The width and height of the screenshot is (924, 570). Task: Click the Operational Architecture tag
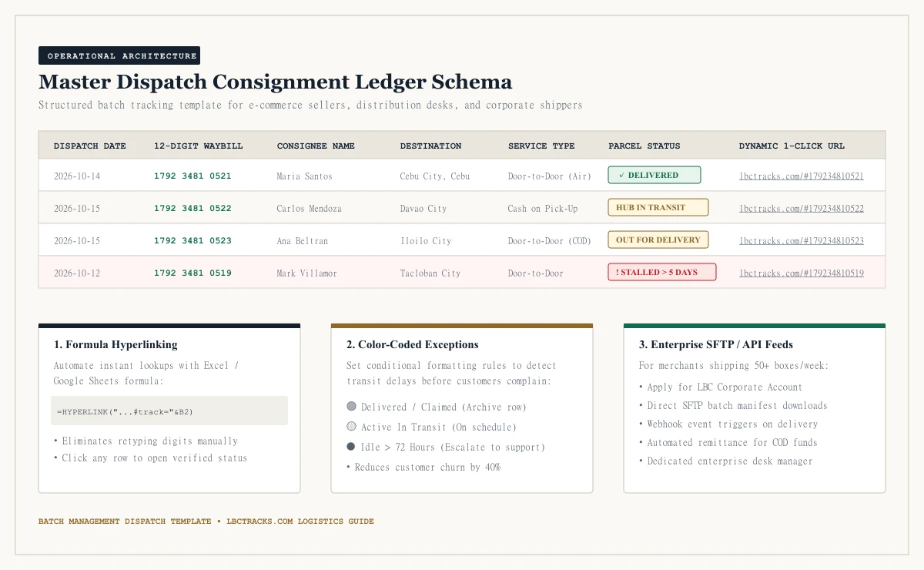point(119,55)
